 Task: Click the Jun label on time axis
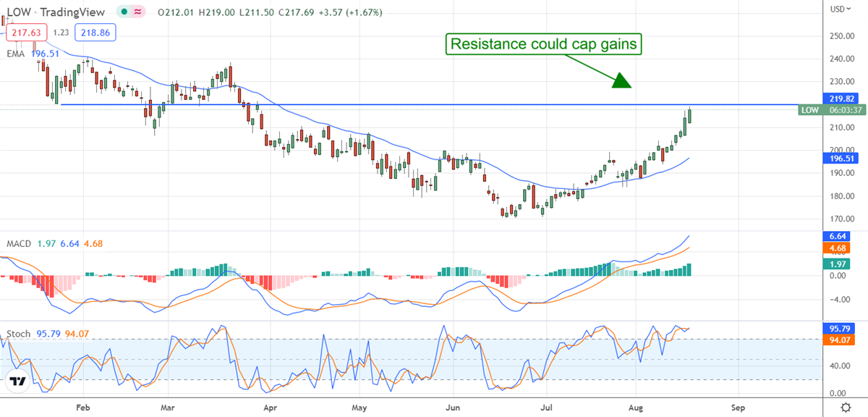point(454,406)
